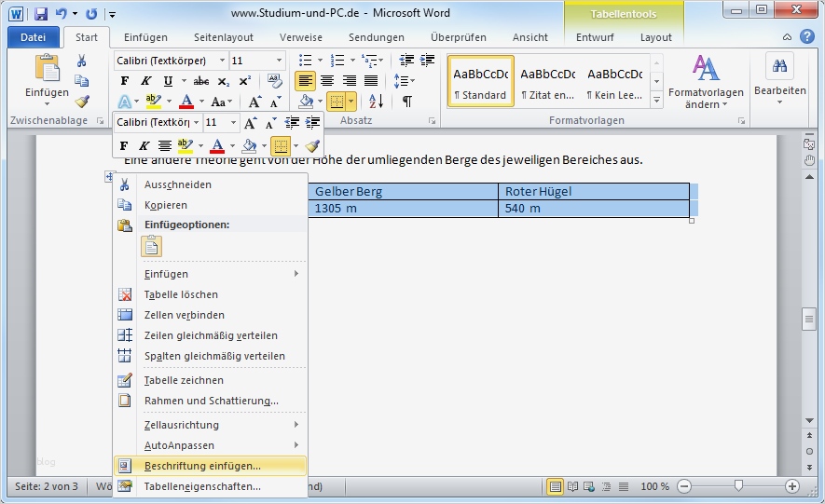Screen dimensions: 825x504
Task: Decrease indent in the ribbon paragraph group
Action: click(x=406, y=60)
